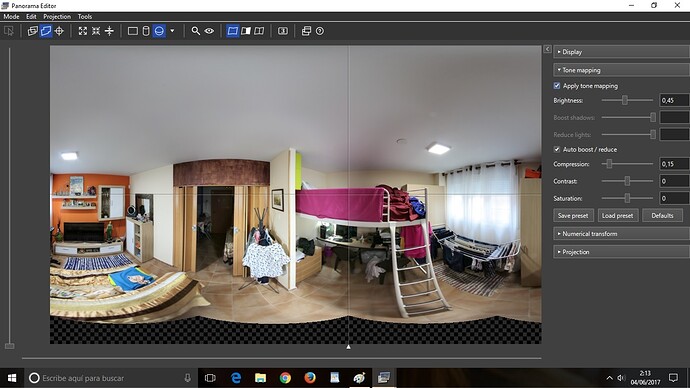Viewport: 690px width, 388px height.
Task: Disable Auto boost / reduce checkbox
Action: point(557,150)
